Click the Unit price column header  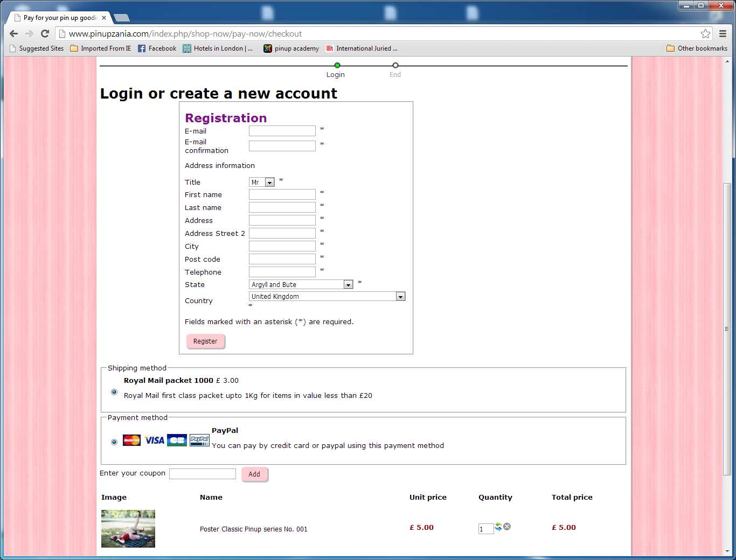(x=428, y=498)
